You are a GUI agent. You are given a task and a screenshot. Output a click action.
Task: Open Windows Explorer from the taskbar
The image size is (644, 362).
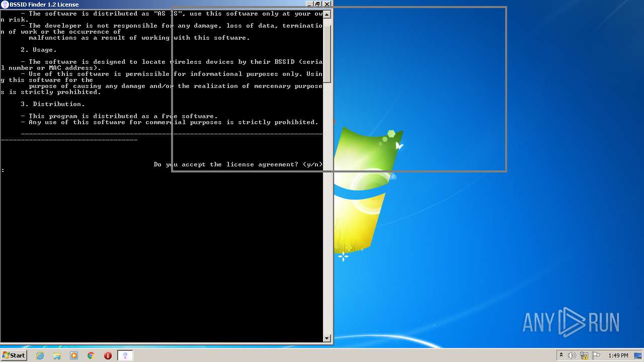point(57,355)
